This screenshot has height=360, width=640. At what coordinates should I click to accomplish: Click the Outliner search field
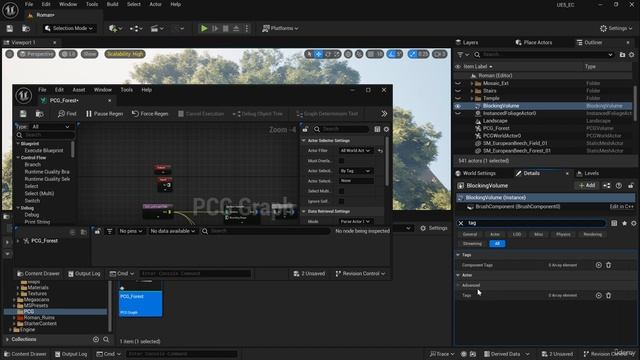click(x=545, y=55)
